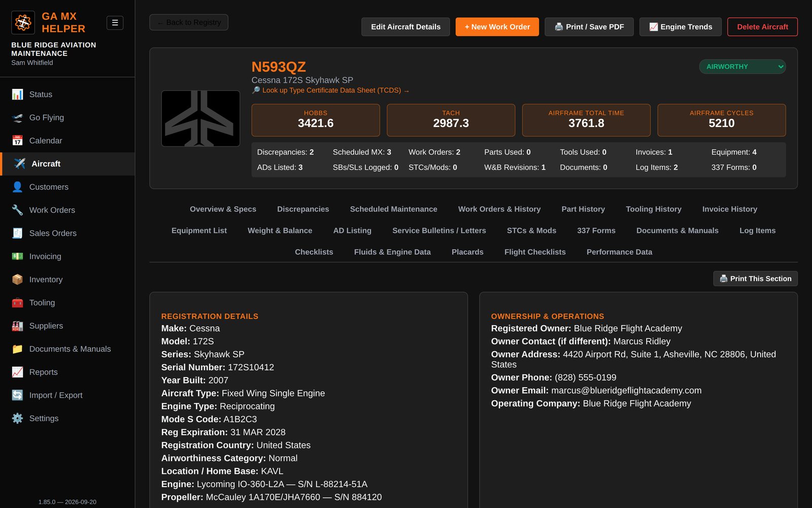Click the GA MX Helper logo icon
The width and height of the screenshot is (812, 508).
(x=23, y=22)
